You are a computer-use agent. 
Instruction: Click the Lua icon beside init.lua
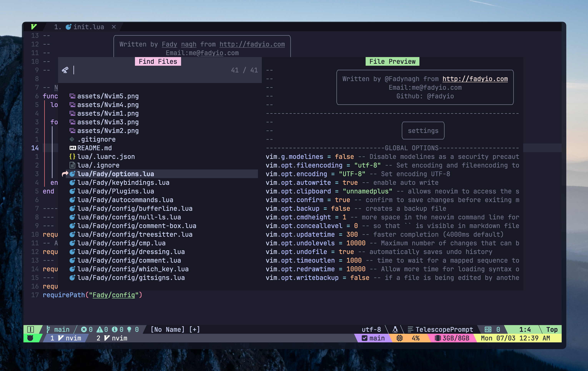(68, 27)
